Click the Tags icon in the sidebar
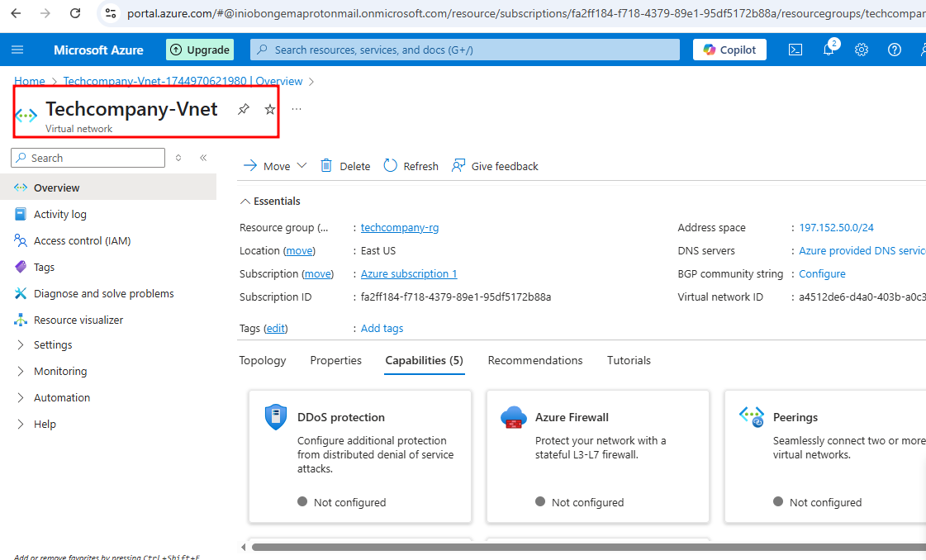This screenshot has height=560, width=926. click(21, 267)
